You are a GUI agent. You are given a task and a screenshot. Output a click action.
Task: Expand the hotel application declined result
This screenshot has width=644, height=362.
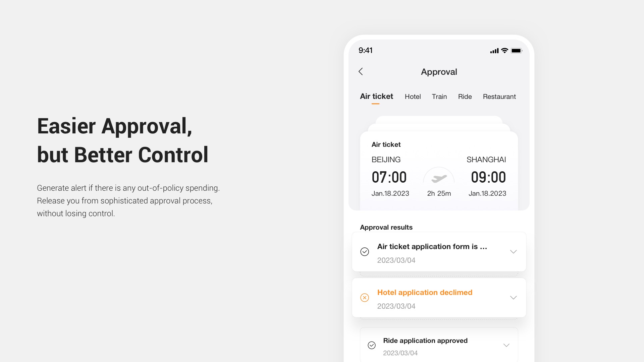[x=513, y=297]
